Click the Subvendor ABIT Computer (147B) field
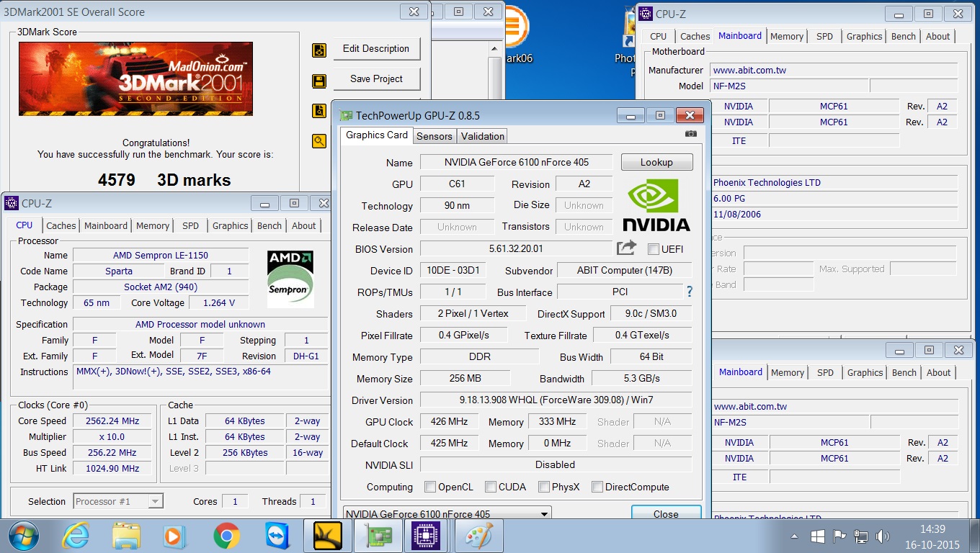The image size is (980, 553). 624,270
